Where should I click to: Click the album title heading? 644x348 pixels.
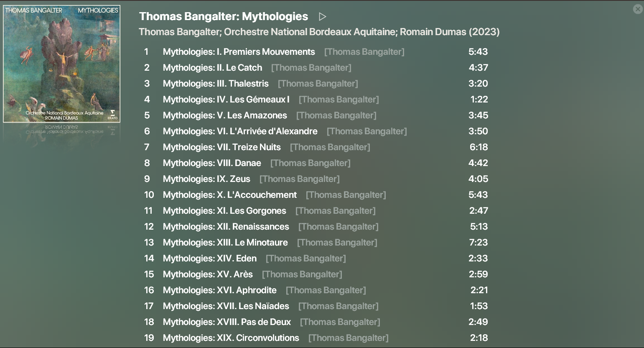[x=223, y=16]
